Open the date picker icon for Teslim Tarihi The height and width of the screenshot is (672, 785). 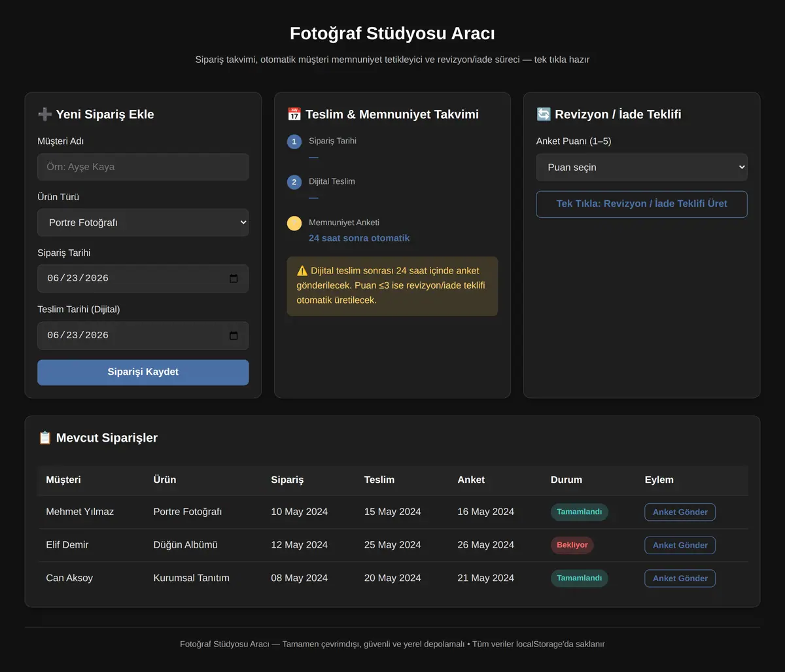pyautogui.click(x=234, y=336)
